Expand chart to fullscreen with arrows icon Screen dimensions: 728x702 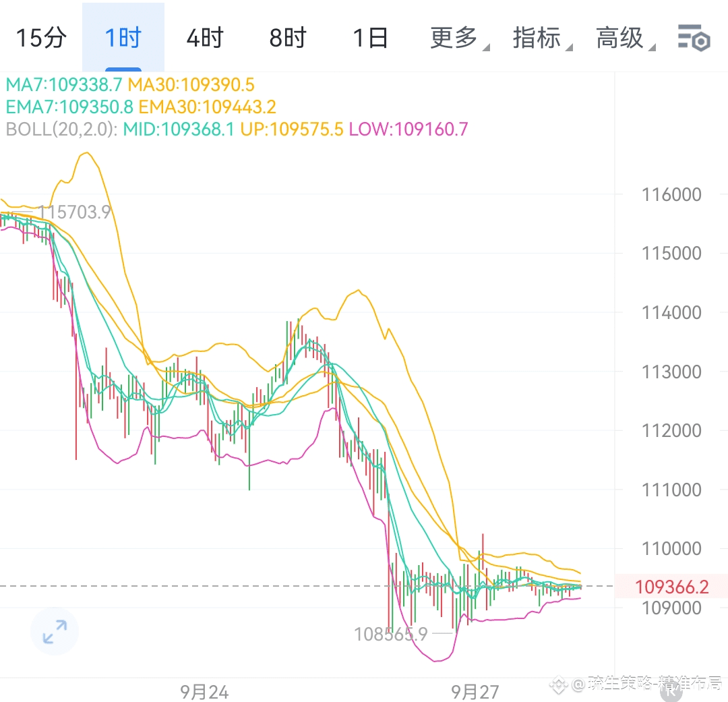click(55, 631)
